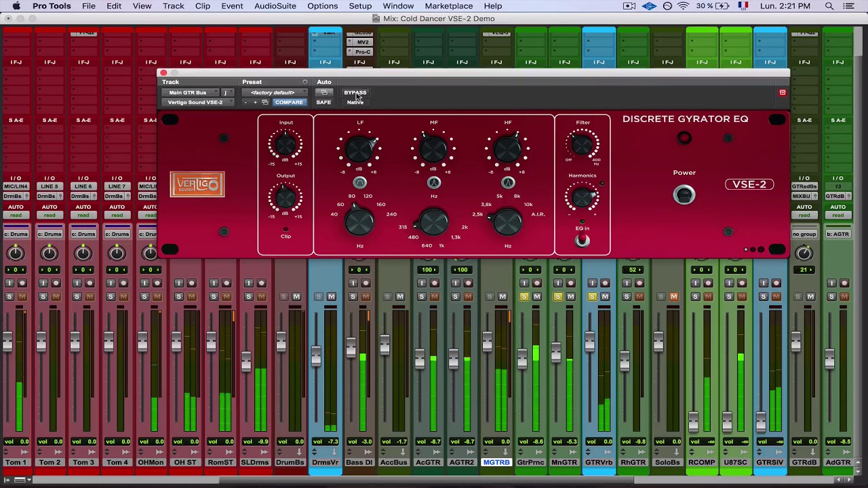Select previous preset with minus button
The image size is (868, 488).
click(245, 102)
